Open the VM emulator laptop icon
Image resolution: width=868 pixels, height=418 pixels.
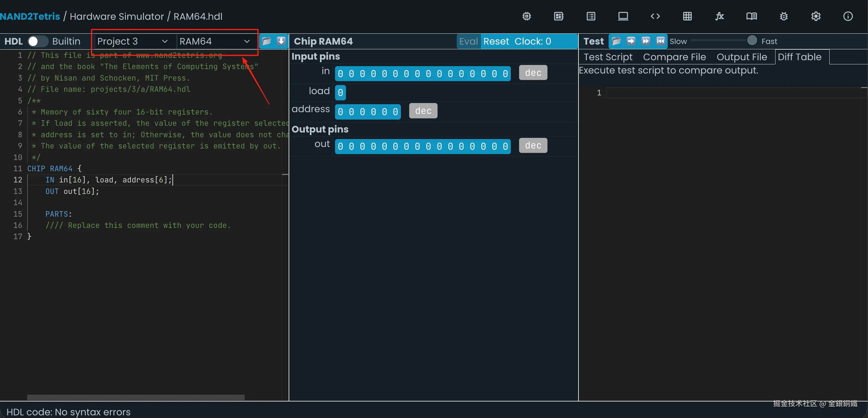pyautogui.click(x=623, y=16)
